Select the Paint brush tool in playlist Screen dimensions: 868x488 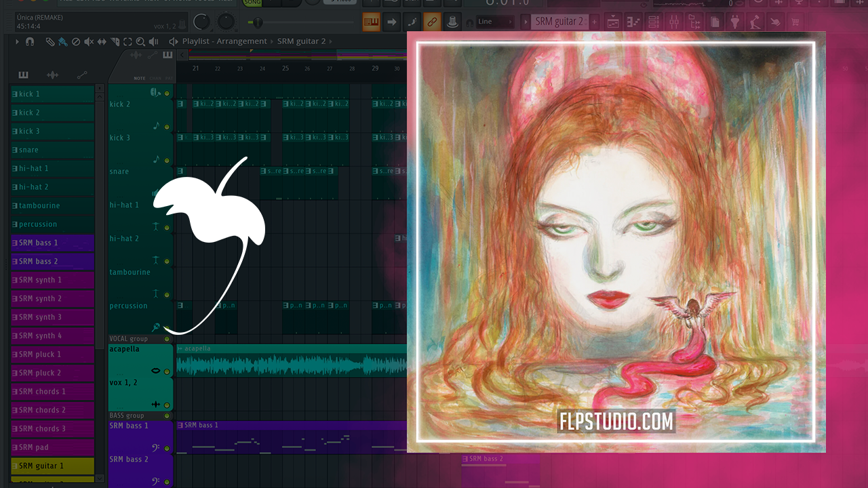[62, 41]
